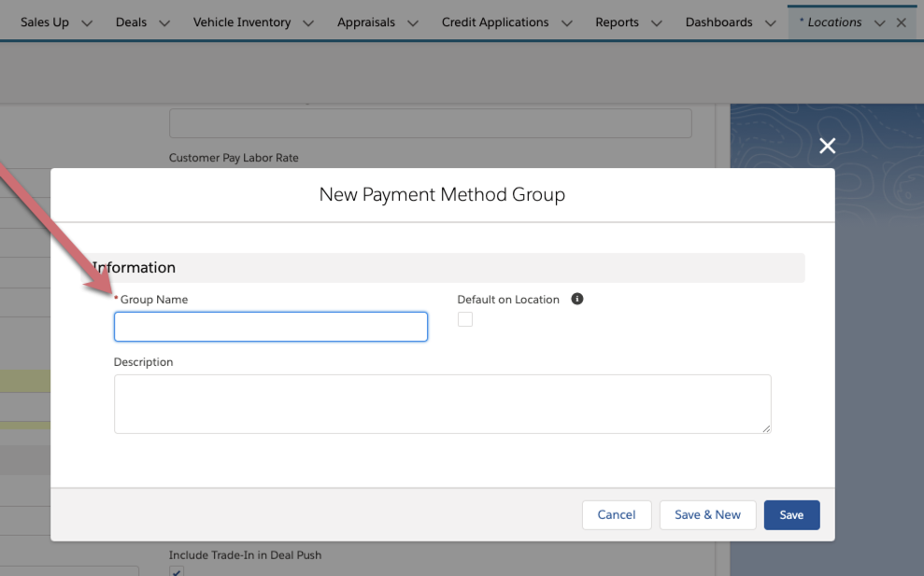924x576 pixels.
Task: Close the Locations tab
Action: [901, 23]
